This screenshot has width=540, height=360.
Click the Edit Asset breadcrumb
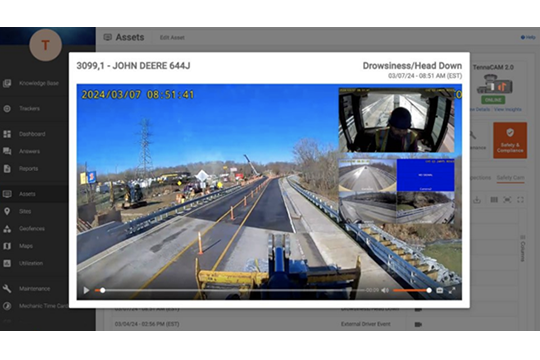[172, 37]
